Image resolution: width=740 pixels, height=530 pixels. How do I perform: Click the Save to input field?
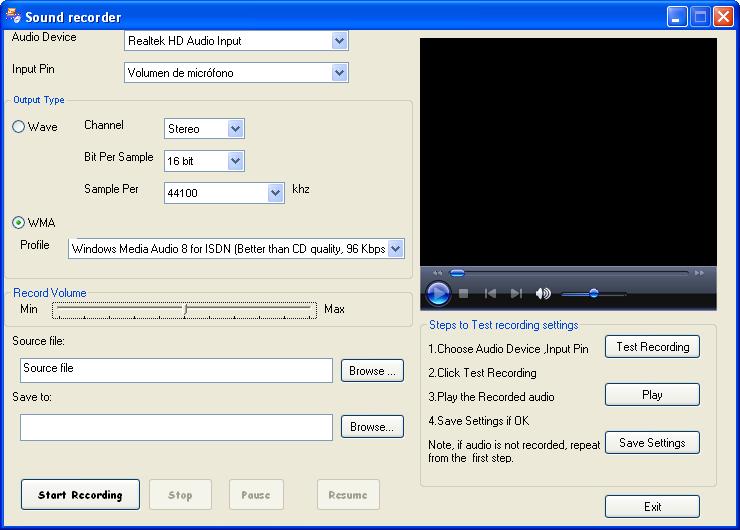coord(177,427)
